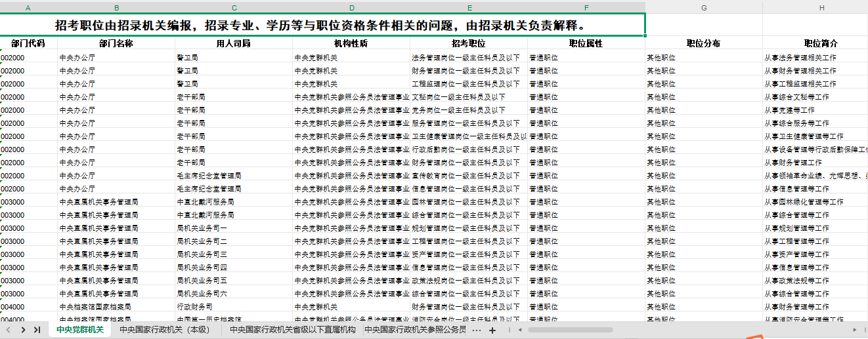
Task: Select the merged title cell about 招考职位
Action: [320, 26]
